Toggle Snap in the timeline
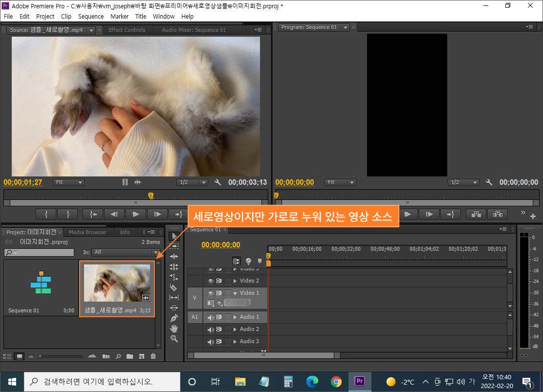The height and width of the screenshot is (392, 543). [x=237, y=261]
